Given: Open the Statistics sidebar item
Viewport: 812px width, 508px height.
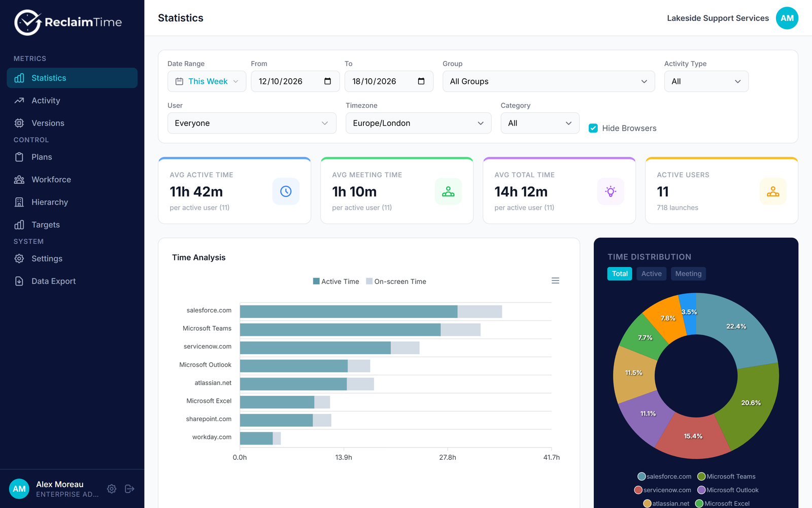Looking at the screenshot, I should (72, 78).
